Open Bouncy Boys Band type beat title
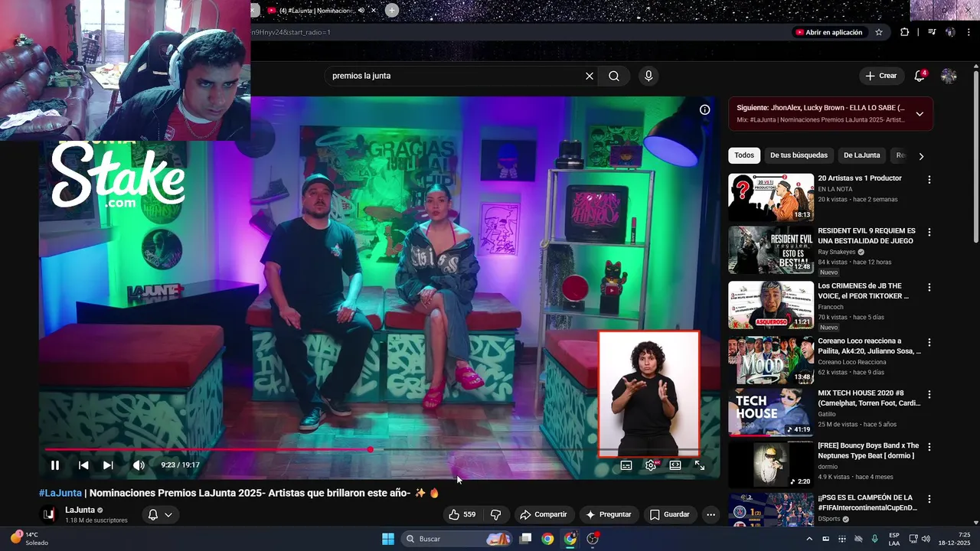The width and height of the screenshot is (980, 551). click(868, 450)
